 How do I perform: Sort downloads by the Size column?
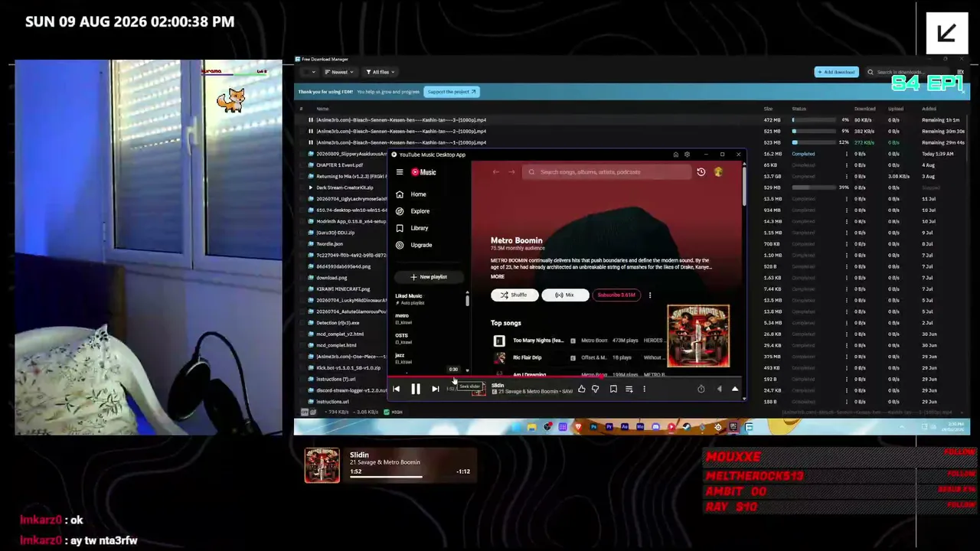[x=768, y=109]
